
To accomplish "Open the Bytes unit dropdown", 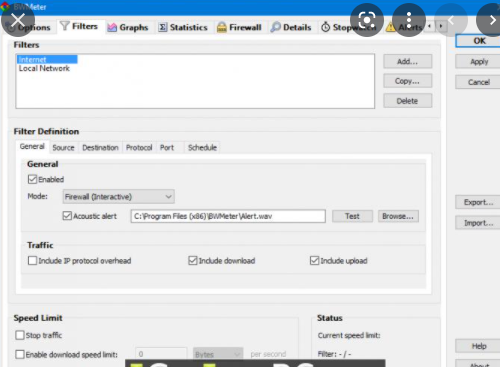I will 218,354.
